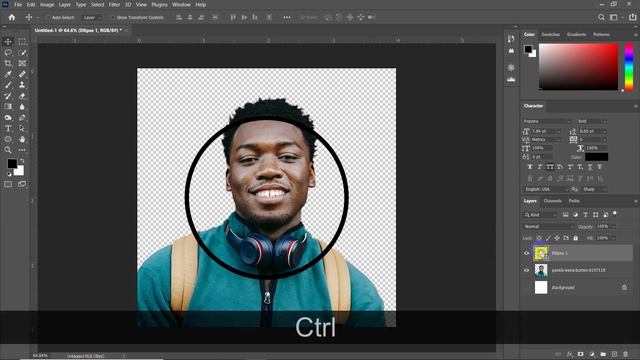Screen dimensions: 640x360
Task: Open language English: USA dropdown
Action: coord(547,189)
